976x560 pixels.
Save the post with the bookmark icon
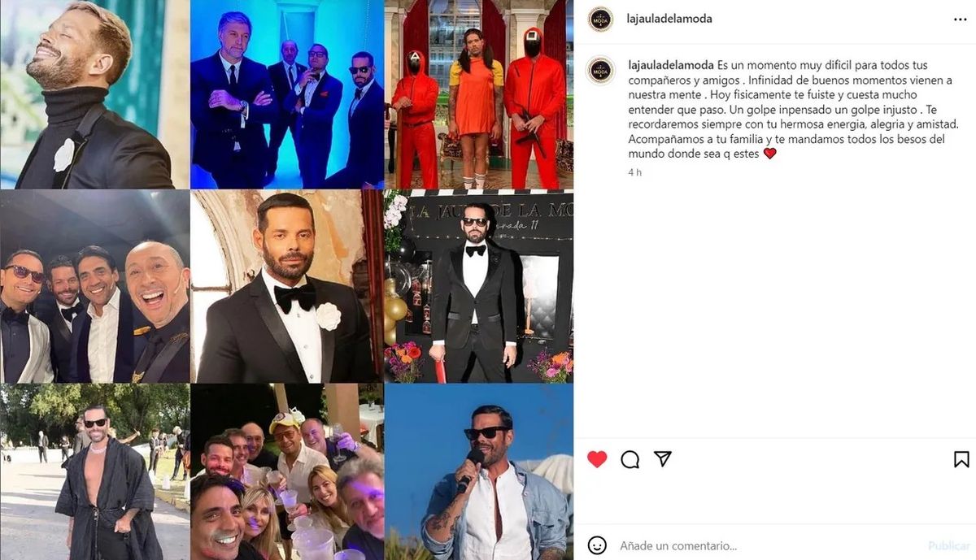961,460
